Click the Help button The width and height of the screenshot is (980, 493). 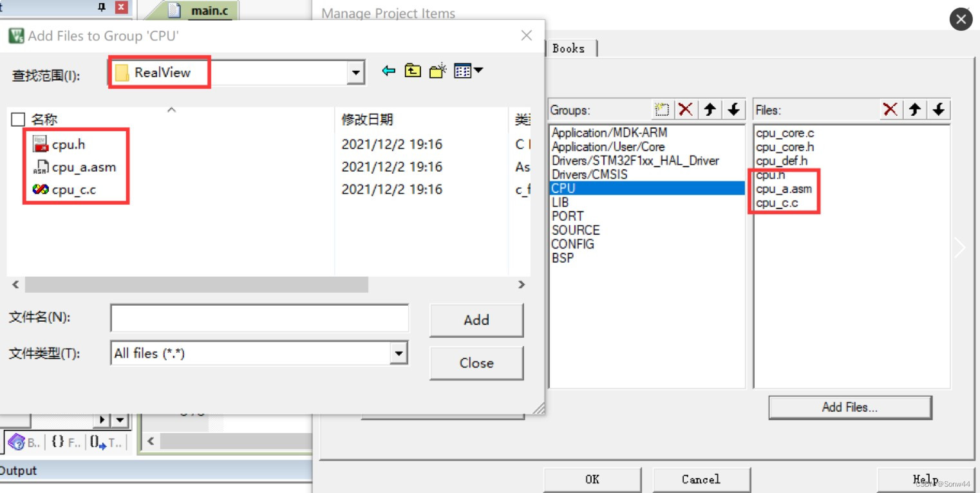925,479
